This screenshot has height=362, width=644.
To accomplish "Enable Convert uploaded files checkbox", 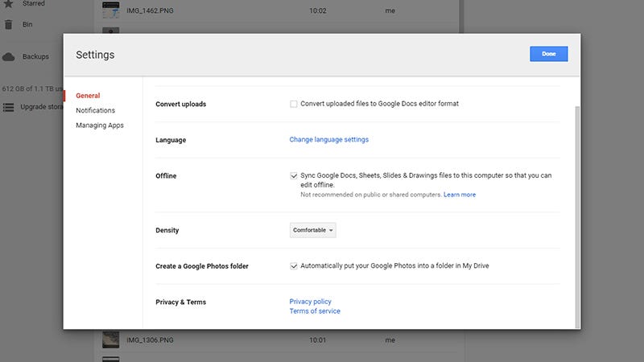I will click(x=293, y=104).
